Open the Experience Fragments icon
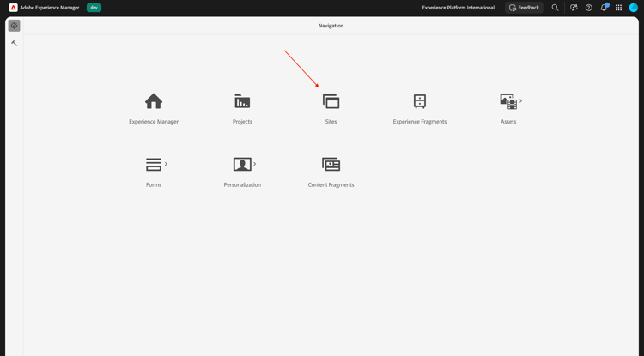 [x=420, y=101]
